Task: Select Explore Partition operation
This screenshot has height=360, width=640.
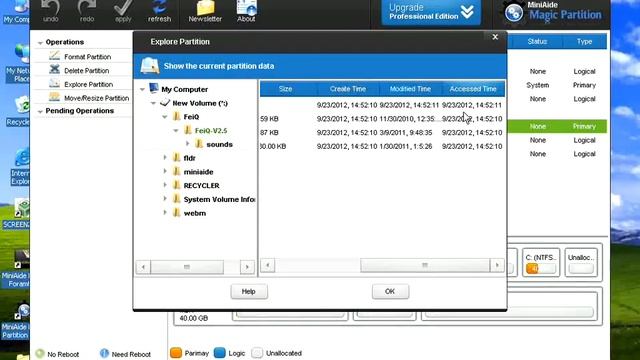Action: tap(89, 84)
